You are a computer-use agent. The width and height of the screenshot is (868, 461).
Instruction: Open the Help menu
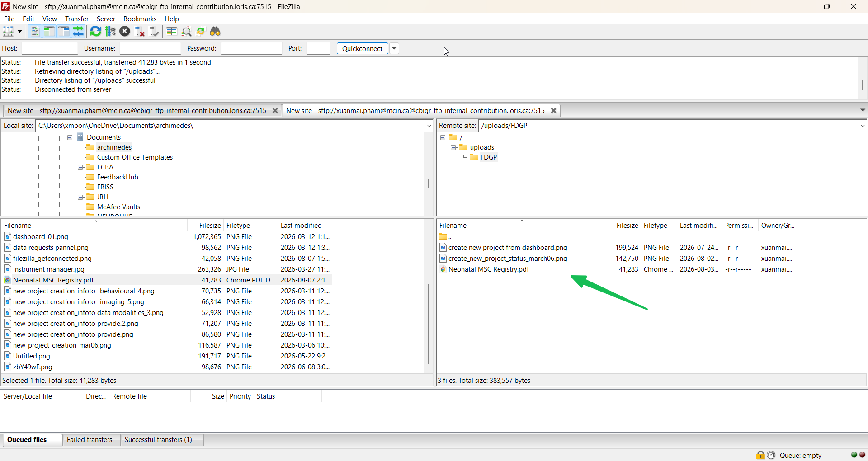172,19
